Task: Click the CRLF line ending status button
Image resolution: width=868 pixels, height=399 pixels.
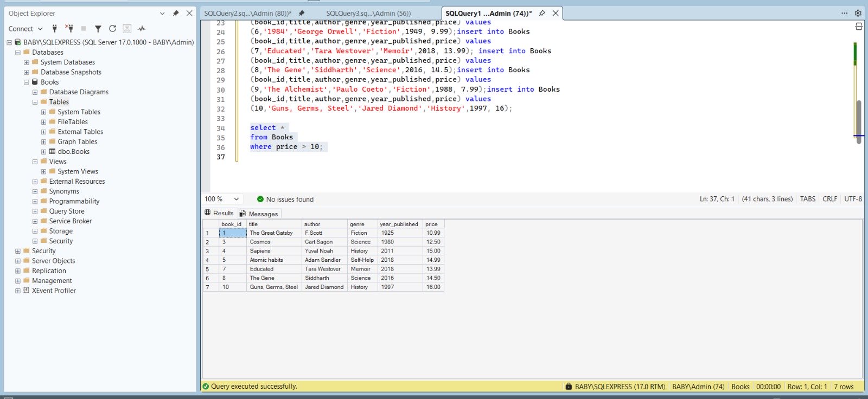Action: (829, 199)
